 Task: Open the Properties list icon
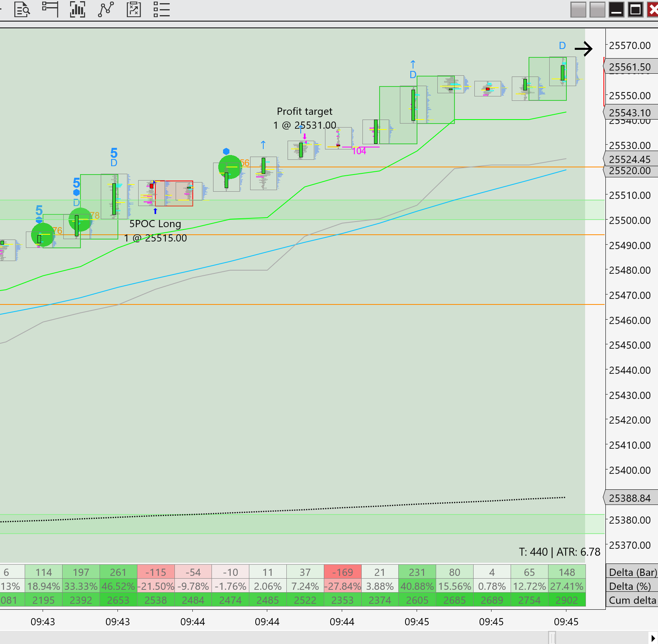tap(162, 9)
